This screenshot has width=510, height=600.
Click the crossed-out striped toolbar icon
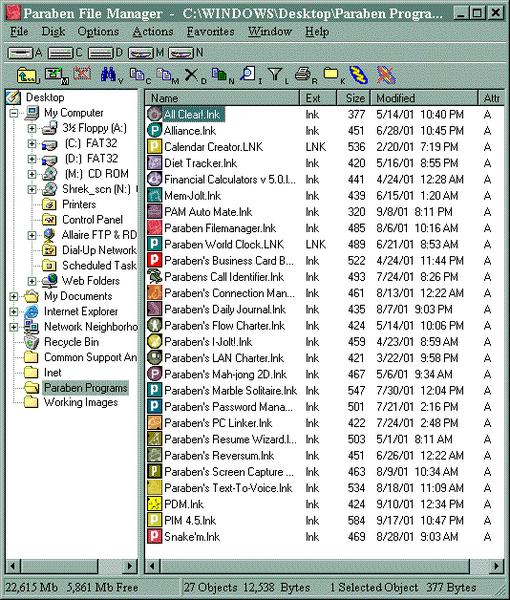pyautogui.click(x=386, y=75)
